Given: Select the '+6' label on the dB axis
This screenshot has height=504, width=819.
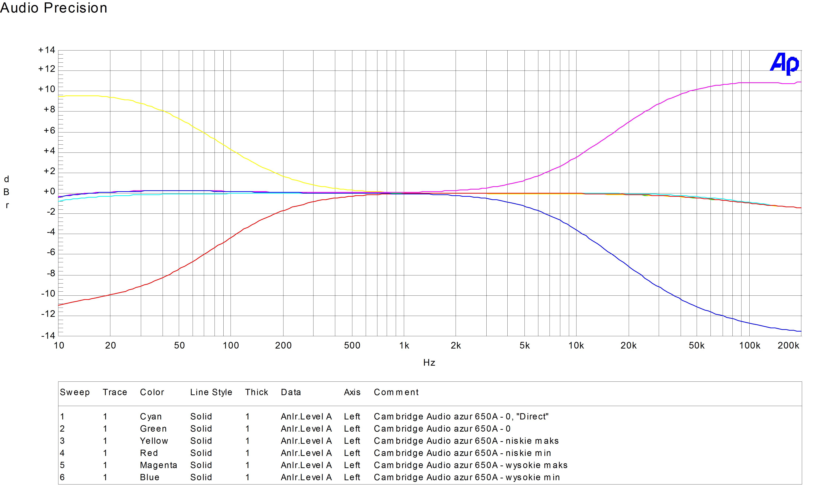Looking at the screenshot, I should [x=49, y=130].
